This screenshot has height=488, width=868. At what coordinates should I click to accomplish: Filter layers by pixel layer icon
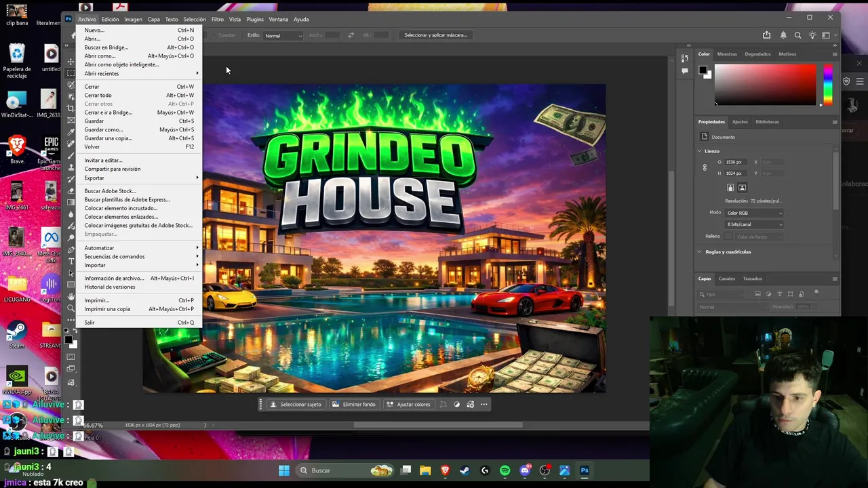(x=757, y=294)
